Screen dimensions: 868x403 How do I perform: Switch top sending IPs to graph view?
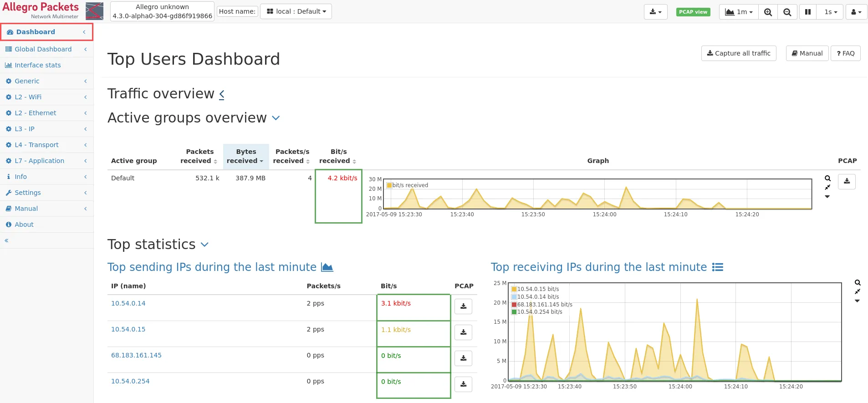coord(327,267)
